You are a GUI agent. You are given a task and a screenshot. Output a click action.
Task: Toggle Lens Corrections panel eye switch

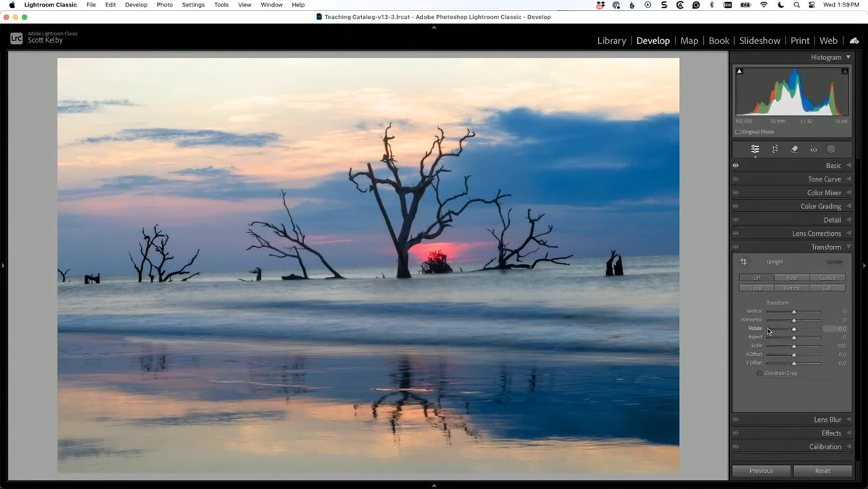[x=736, y=234]
